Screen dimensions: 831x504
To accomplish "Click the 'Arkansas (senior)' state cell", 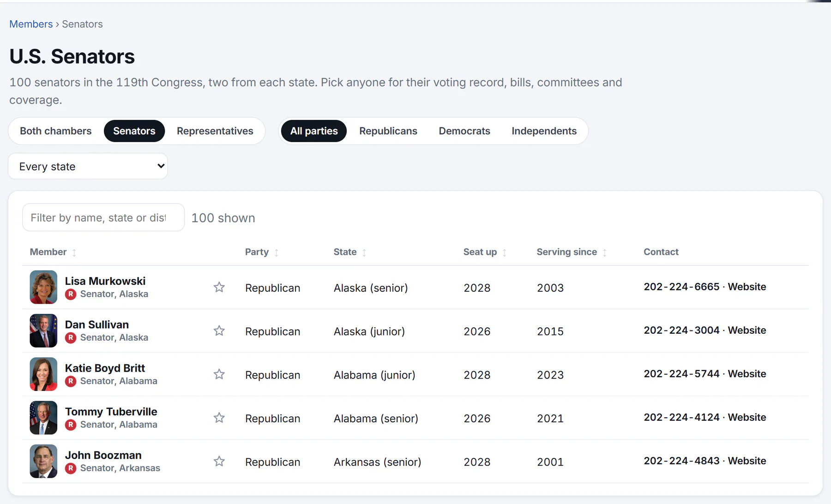I will [378, 462].
